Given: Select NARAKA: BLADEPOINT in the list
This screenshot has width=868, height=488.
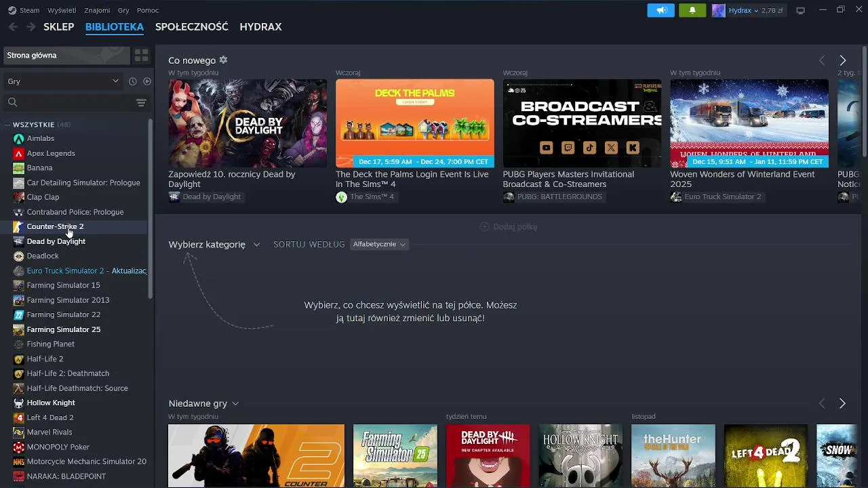Looking at the screenshot, I should click(75, 476).
